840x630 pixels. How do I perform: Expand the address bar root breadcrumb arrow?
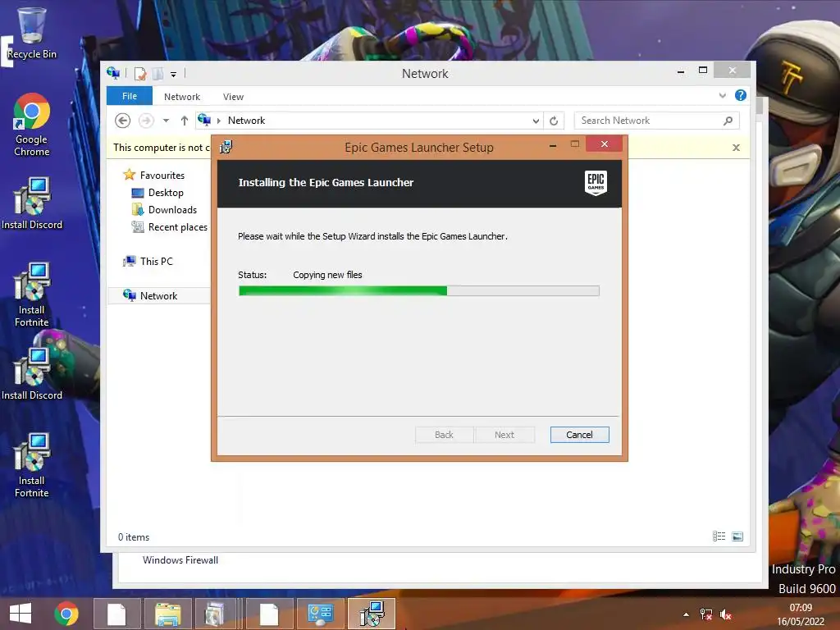218,121
